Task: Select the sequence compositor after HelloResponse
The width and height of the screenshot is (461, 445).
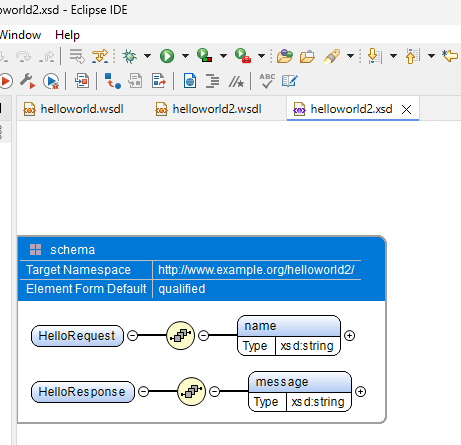Action: (191, 391)
